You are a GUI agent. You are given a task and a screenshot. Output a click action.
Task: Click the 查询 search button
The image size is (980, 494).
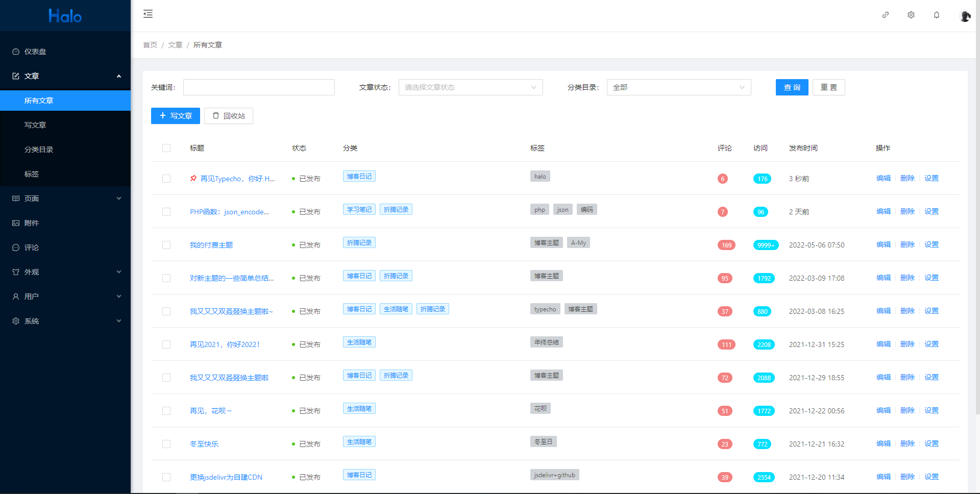pyautogui.click(x=792, y=87)
